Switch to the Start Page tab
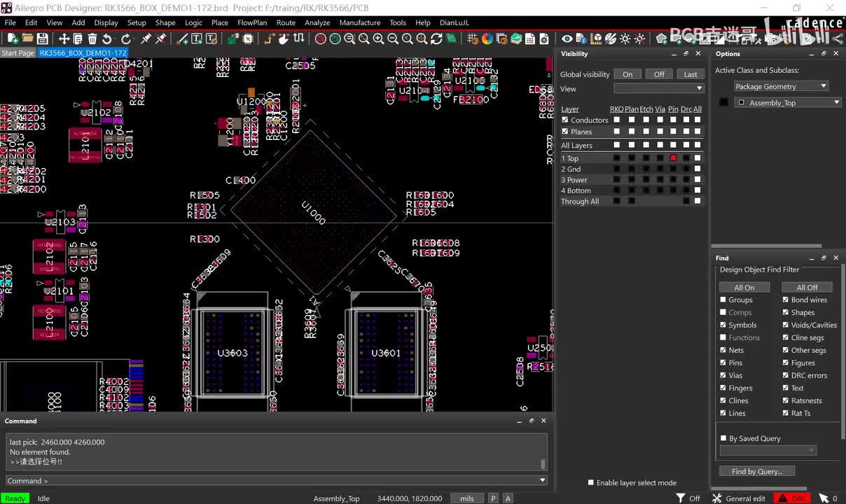The height and width of the screenshot is (504, 846). pyautogui.click(x=18, y=53)
